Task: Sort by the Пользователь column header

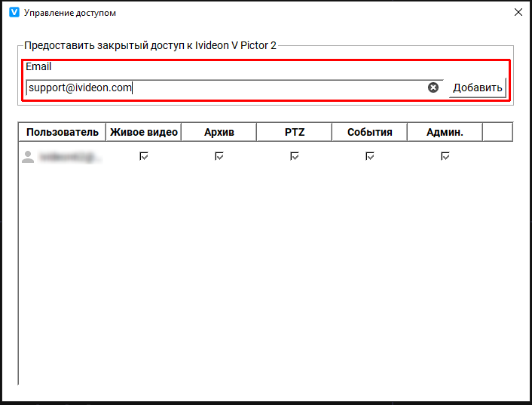Action: point(62,132)
